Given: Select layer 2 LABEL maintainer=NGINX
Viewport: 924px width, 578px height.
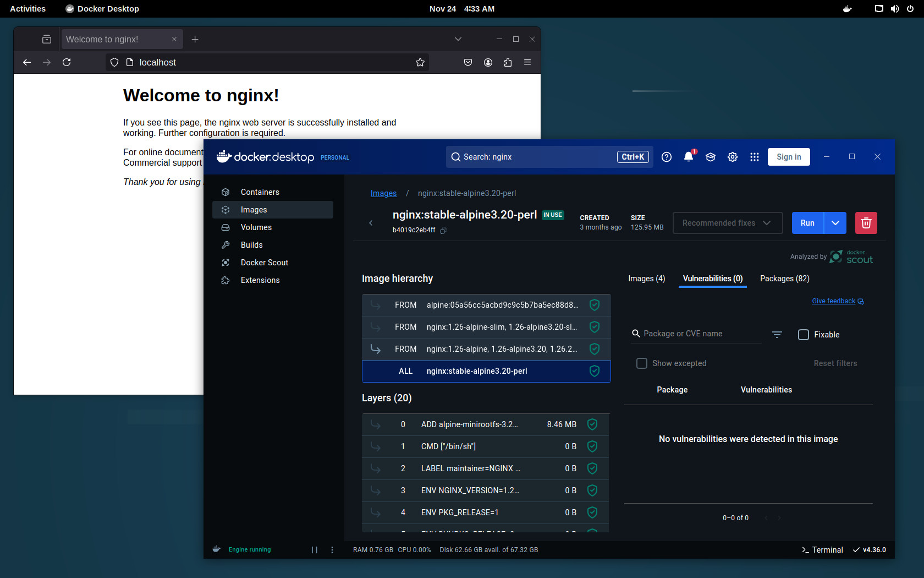Looking at the screenshot, I should (x=486, y=468).
